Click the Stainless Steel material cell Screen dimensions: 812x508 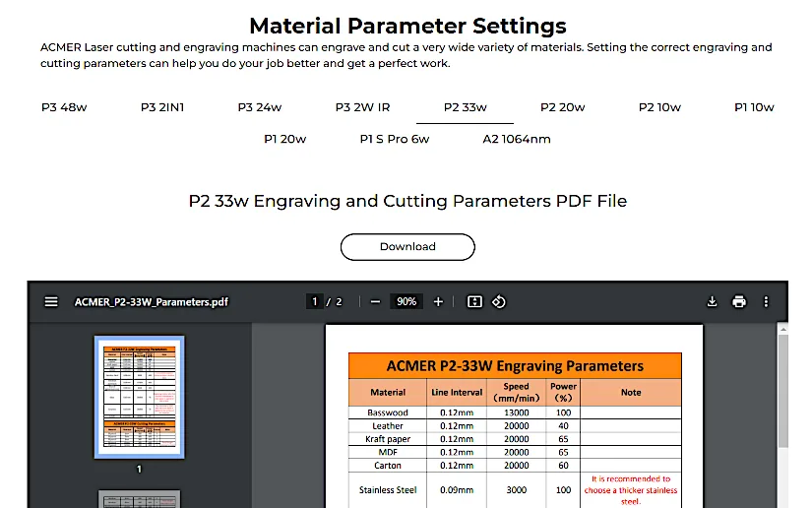click(x=388, y=490)
